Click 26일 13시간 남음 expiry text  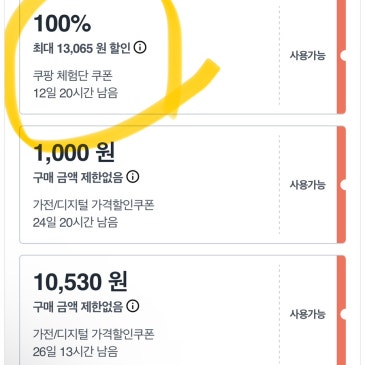(x=75, y=352)
